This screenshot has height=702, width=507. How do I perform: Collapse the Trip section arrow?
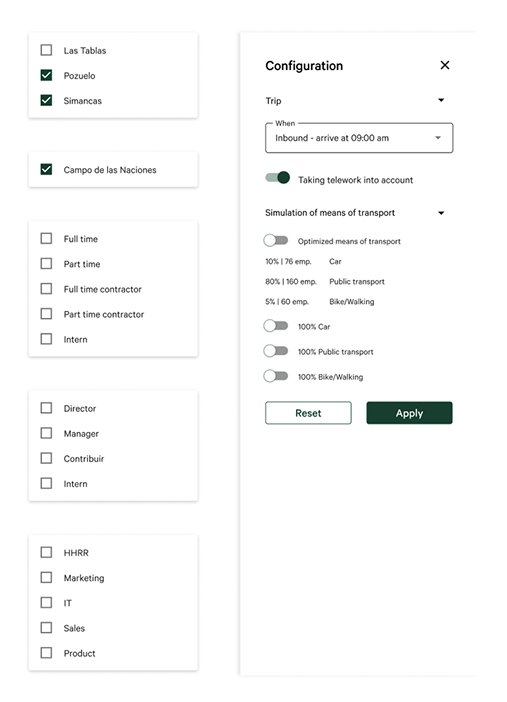click(441, 100)
